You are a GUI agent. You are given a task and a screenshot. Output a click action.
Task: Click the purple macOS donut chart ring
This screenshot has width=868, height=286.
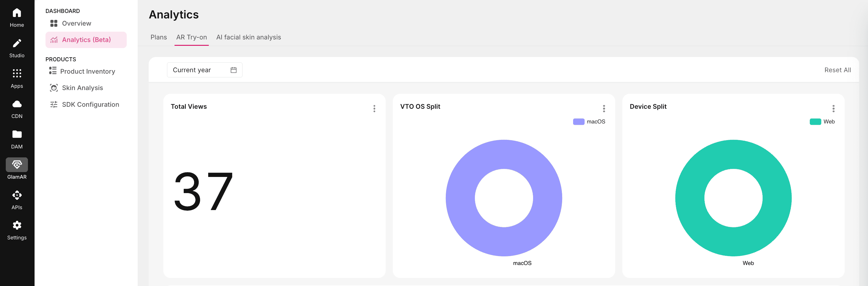(x=460, y=198)
